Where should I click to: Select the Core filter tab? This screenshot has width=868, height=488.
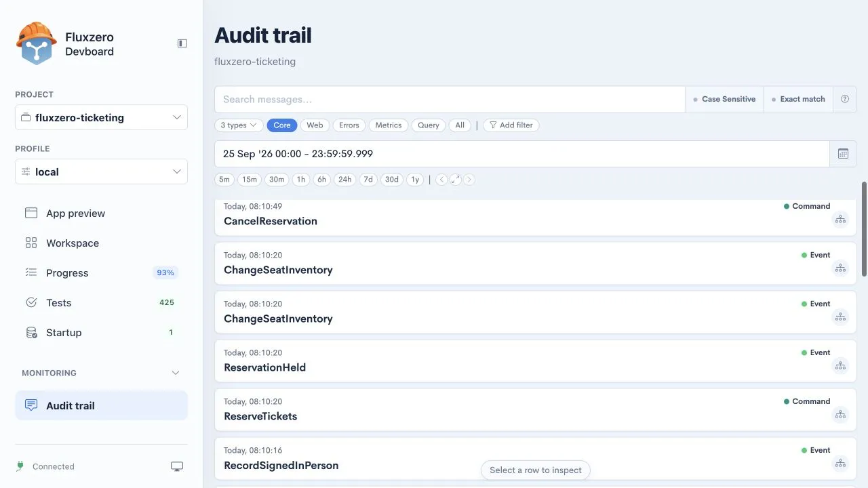282,125
